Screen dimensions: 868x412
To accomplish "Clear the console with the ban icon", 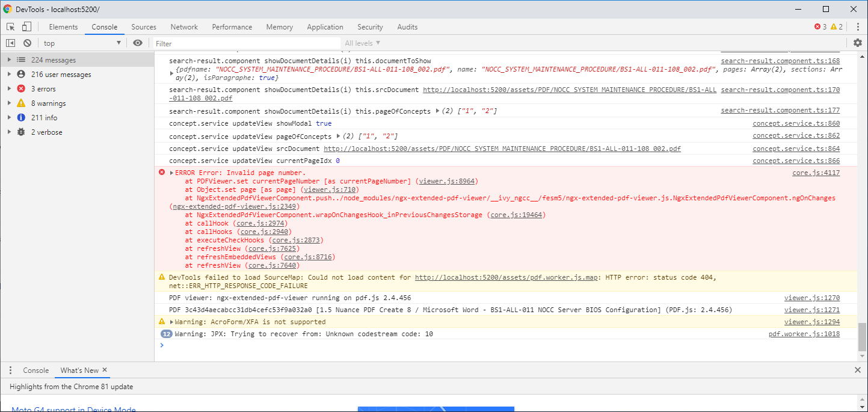I will click(27, 43).
